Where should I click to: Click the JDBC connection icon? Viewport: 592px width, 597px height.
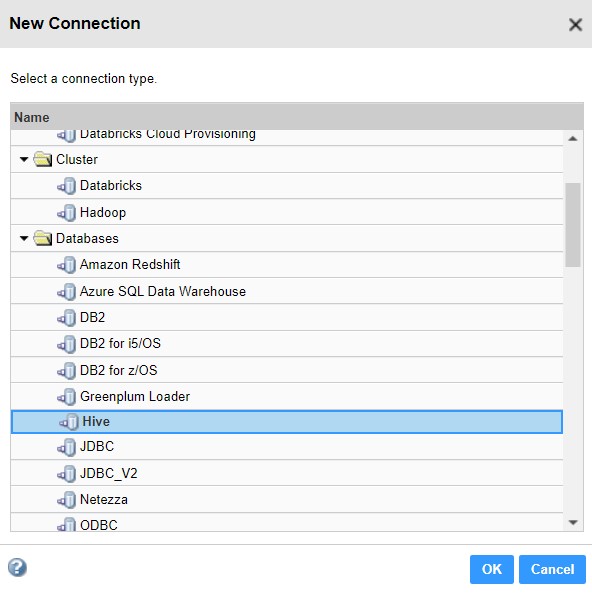coord(67,447)
